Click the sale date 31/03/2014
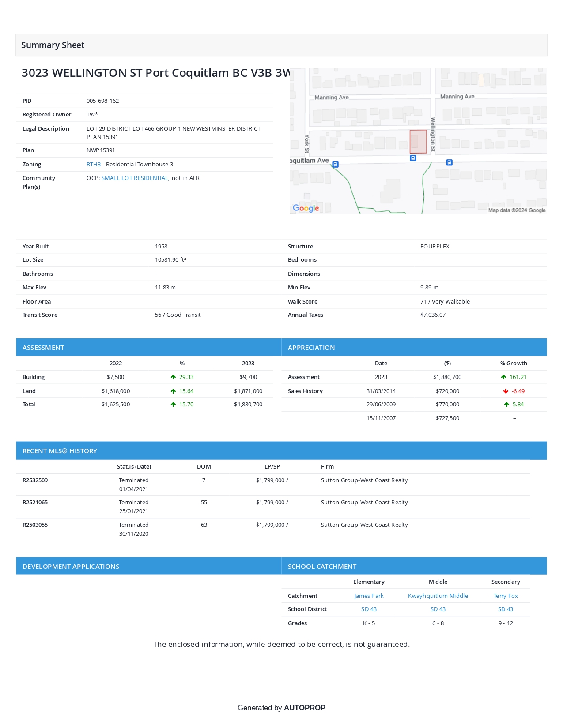Screen dimensions: 563x728 point(381,391)
